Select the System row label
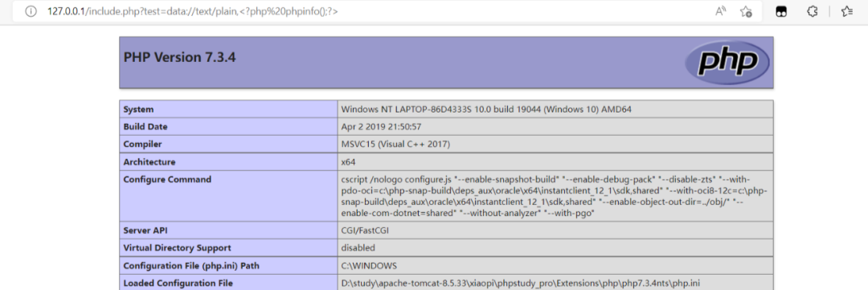 (138, 109)
